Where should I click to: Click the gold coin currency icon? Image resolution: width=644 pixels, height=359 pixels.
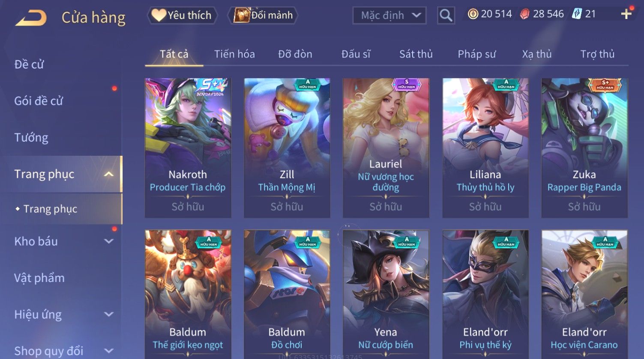(x=473, y=14)
